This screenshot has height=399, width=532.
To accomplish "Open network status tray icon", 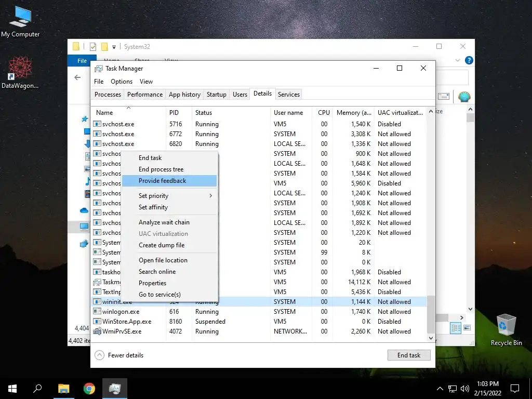I will (453, 389).
